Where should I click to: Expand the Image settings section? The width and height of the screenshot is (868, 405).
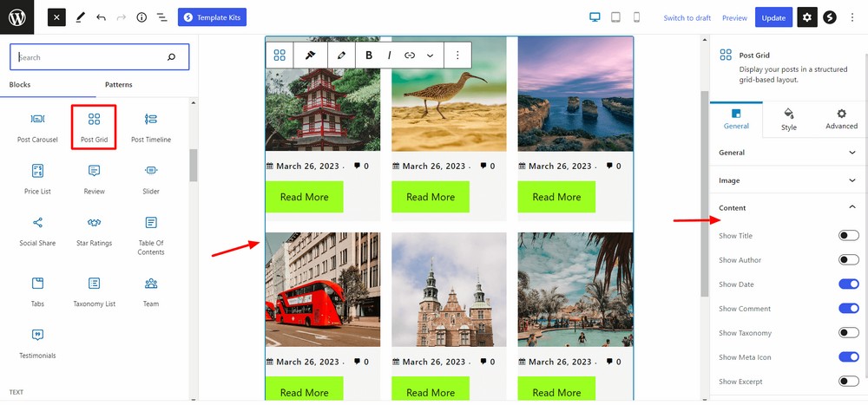(787, 180)
